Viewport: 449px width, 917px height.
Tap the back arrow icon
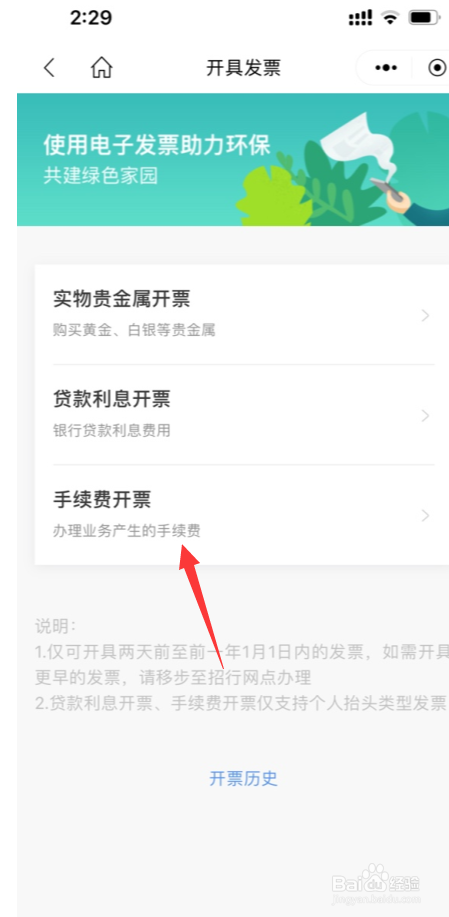[49, 68]
